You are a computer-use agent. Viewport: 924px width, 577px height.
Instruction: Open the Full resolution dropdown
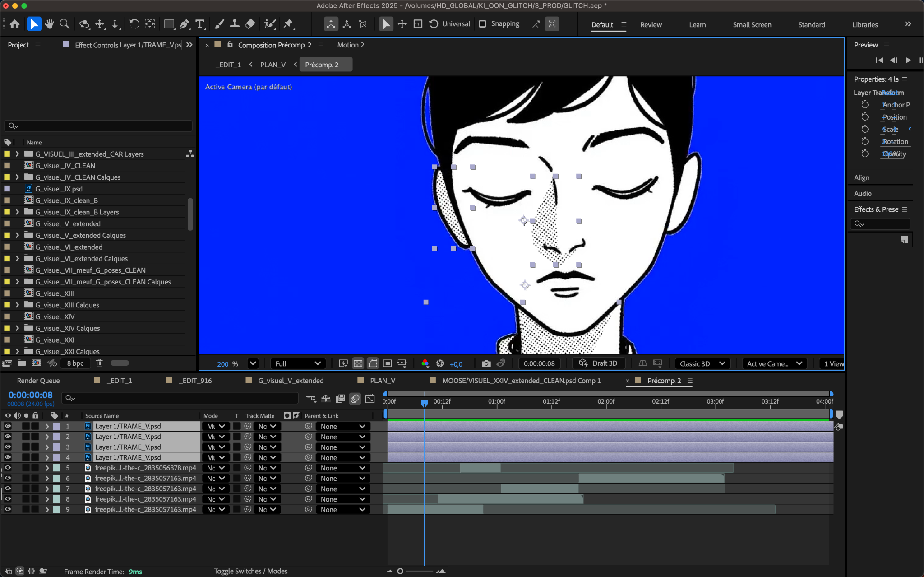(298, 363)
